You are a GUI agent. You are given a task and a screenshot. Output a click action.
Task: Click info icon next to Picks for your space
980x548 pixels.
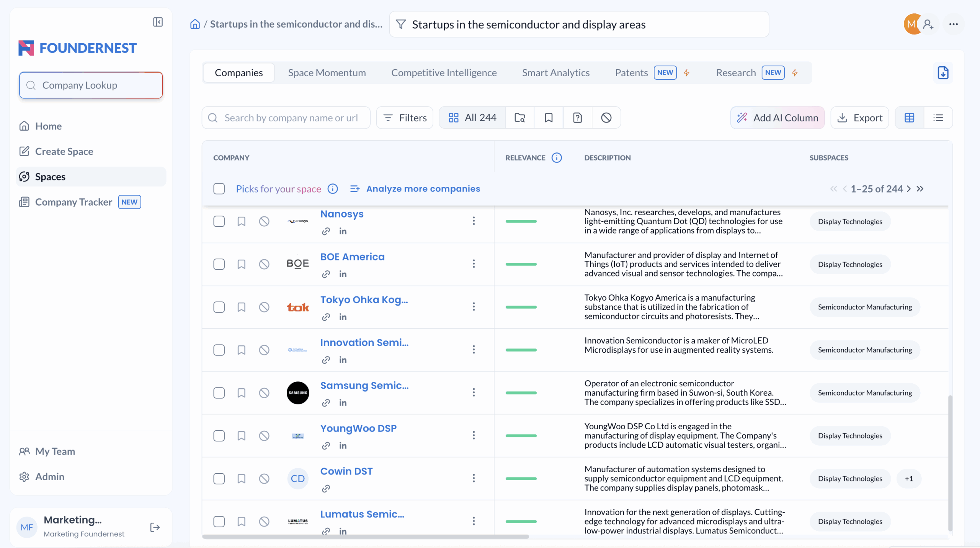(x=333, y=189)
